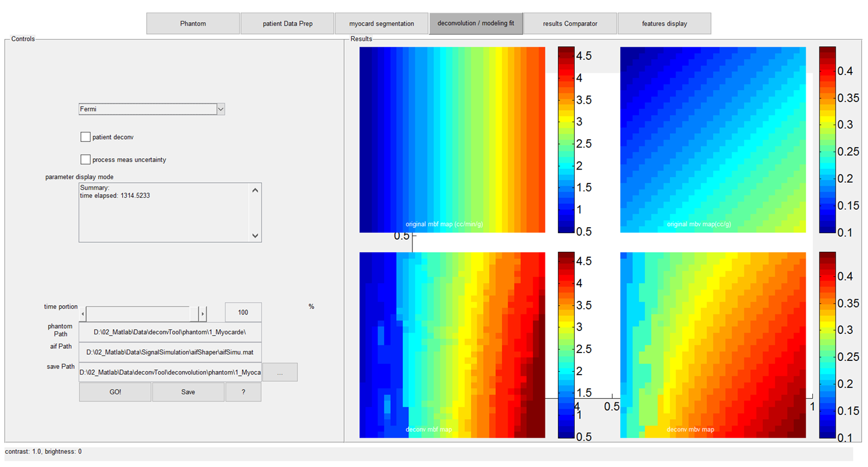Screen dimensions: 868x467
Task: Switch to the Phantom tab
Action: [x=193, y=23]
